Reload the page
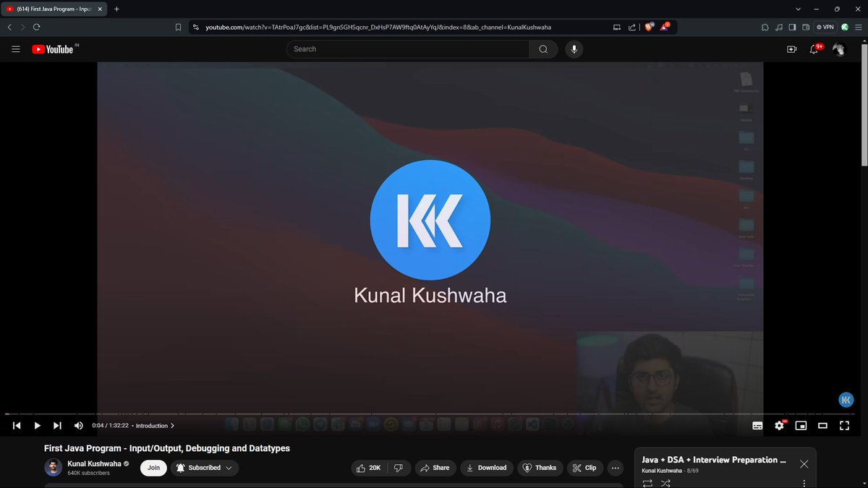This screenshot has width=868, height=488. click(36, 27)
